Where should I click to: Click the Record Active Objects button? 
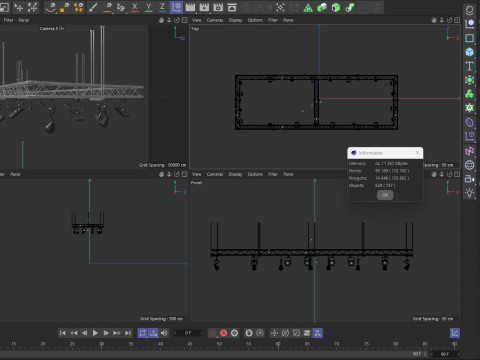point(213,333)
